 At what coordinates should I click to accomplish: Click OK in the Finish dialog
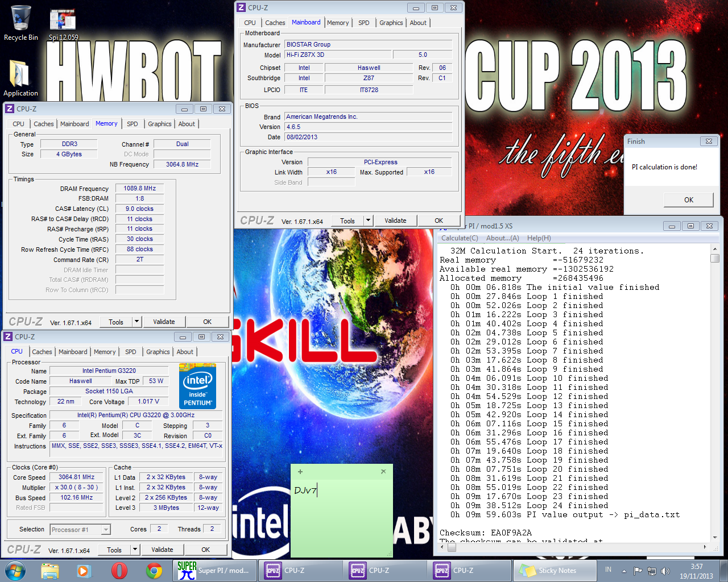tap(689, 200)
